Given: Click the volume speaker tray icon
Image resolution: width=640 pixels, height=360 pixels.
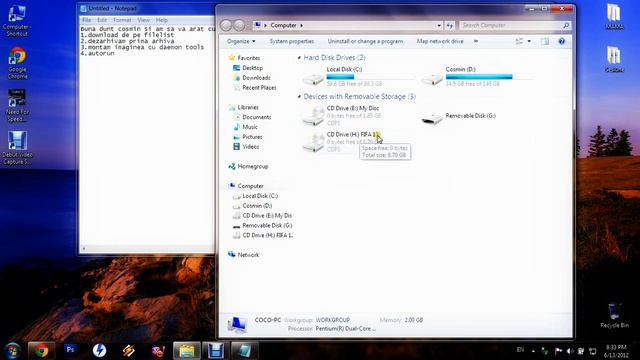Looking at the screenshot, I should click(570, 351).
